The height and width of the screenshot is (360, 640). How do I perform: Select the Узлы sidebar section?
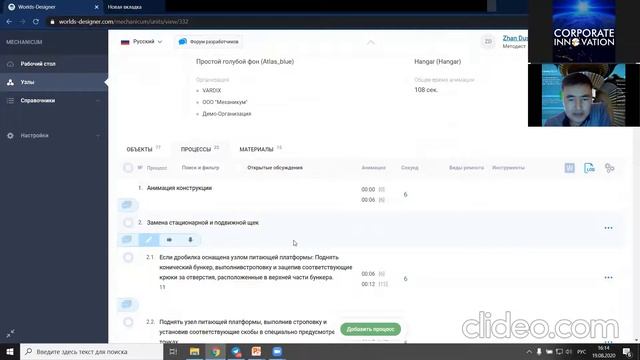click(x=27, y=82)
